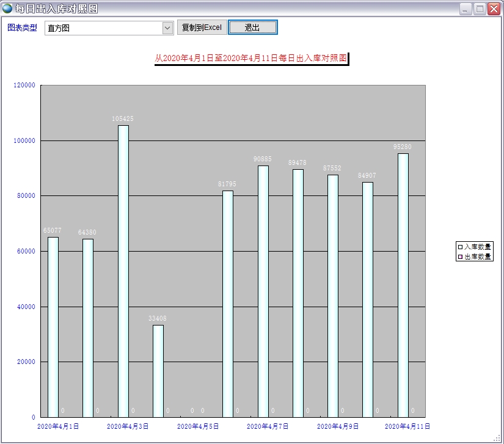
Task: Select the 入库数量 legend label
Action: tap(478, 247)
